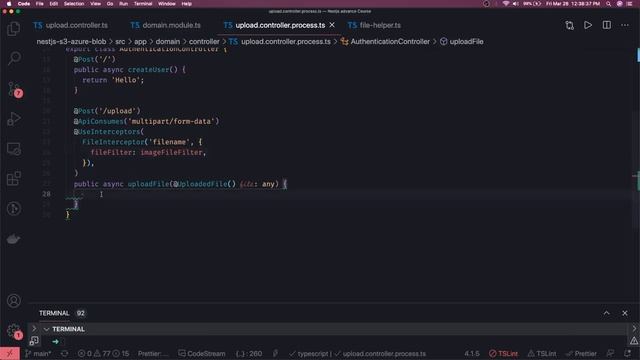640x360 pixels.
Task: Open the Terminal menu in menu bar
Action: pos(143,4)
